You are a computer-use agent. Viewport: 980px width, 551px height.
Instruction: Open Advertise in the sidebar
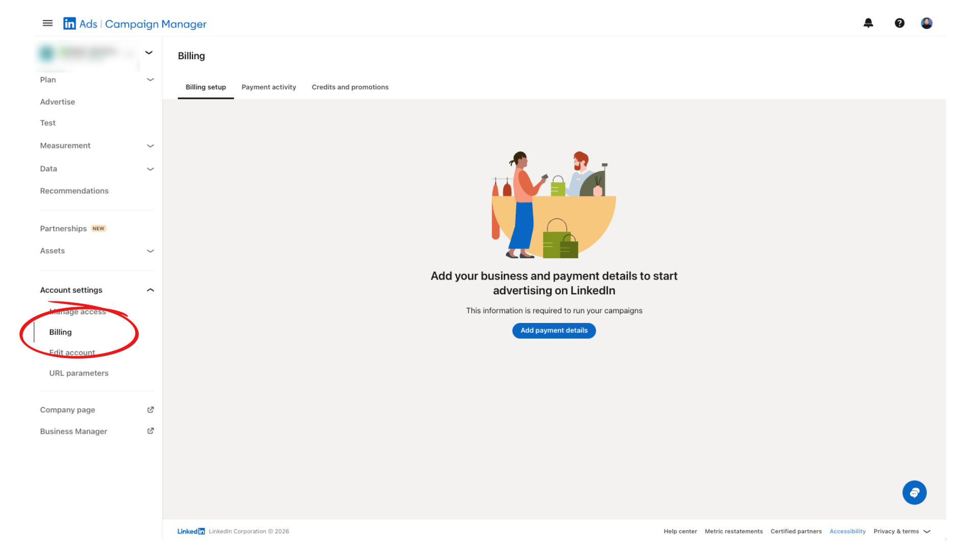coord(58,102)
